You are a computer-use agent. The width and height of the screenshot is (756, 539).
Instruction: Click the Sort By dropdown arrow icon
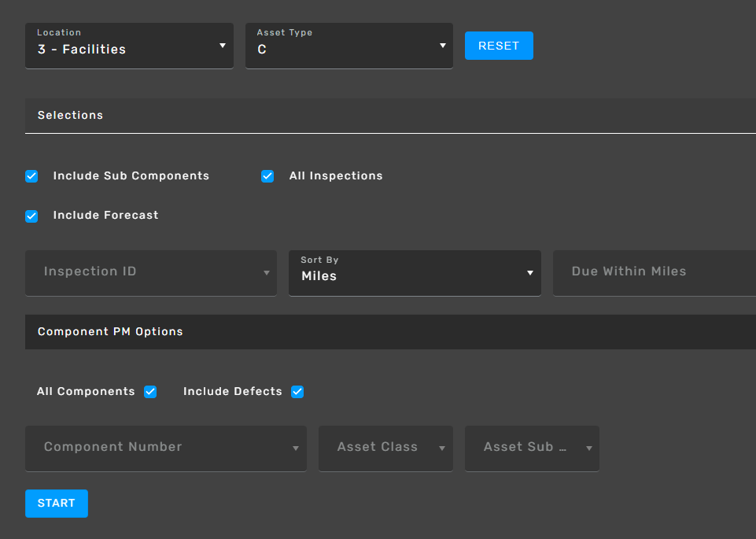click(x=530, y=272)
